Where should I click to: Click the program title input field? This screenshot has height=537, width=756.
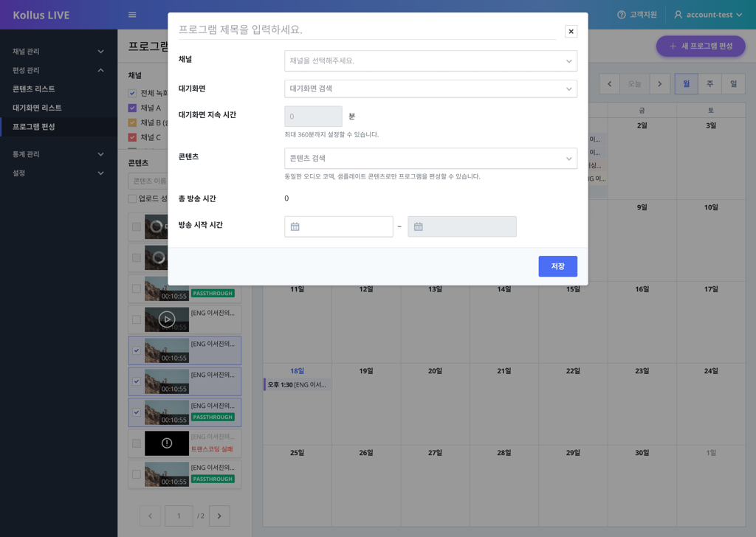tap(367, 30)
